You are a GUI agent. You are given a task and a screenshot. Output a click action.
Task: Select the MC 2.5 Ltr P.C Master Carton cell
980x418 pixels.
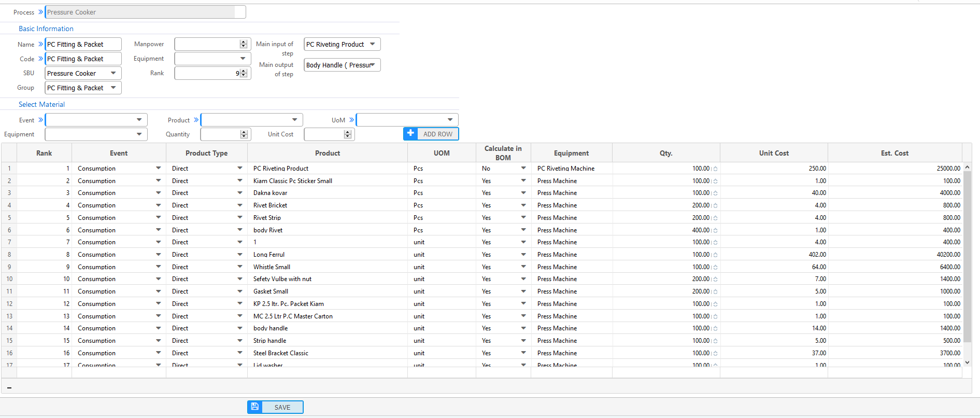tap(328, 316)
